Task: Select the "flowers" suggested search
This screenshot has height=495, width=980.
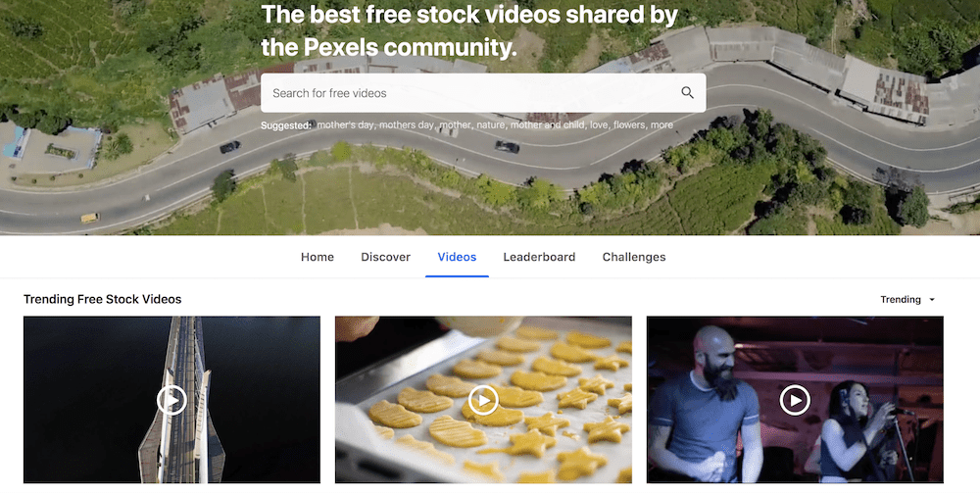Action: [x=630, y=125]
